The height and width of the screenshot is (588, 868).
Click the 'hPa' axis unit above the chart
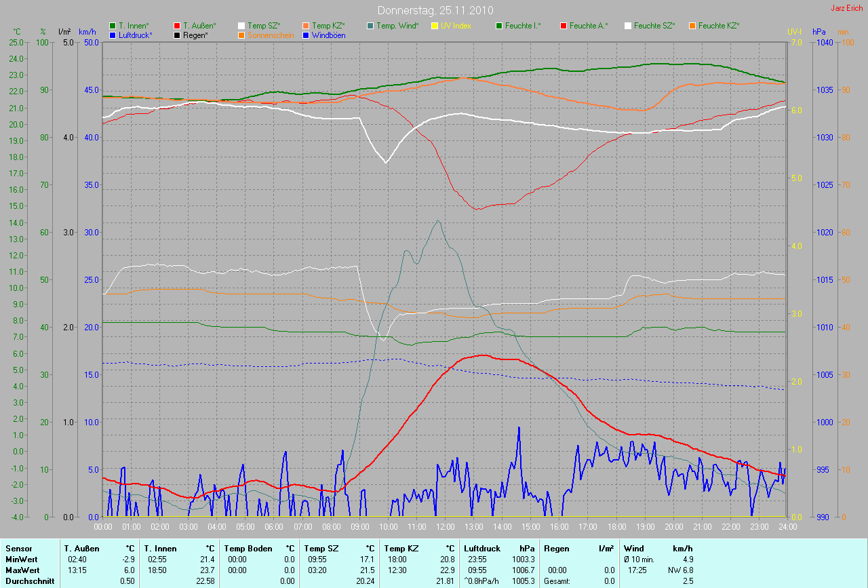819,32
